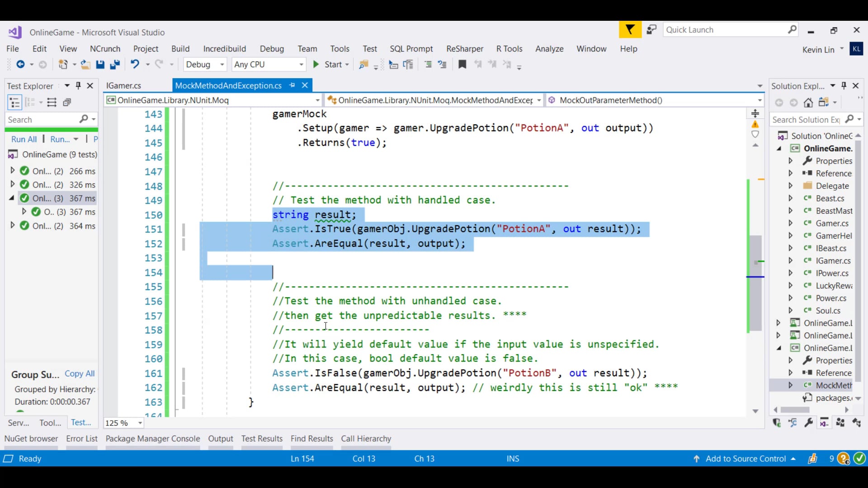The width and height of the screenshot is (868, 488).
Task: Open the Any CPU platform dropdown
Action: [301, 64]
